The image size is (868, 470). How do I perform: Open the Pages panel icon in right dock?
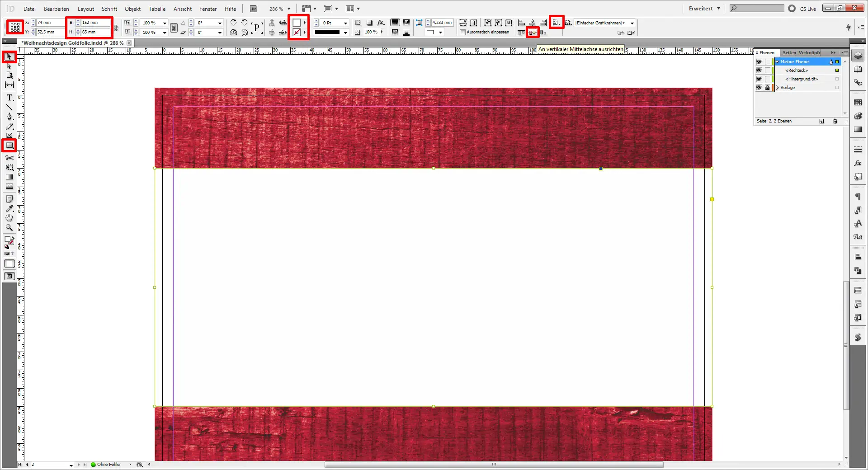pos(858,69)
